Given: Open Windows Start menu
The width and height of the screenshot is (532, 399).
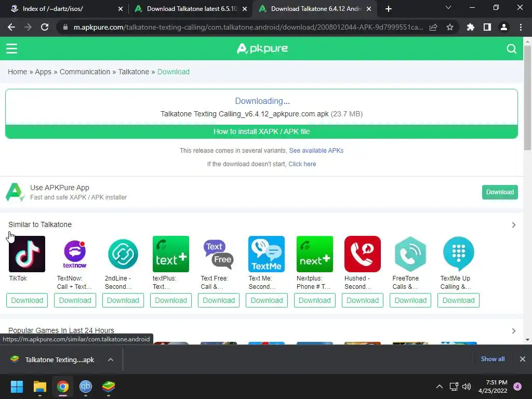Looking at the screenshot, I should (x=17, y=387).
